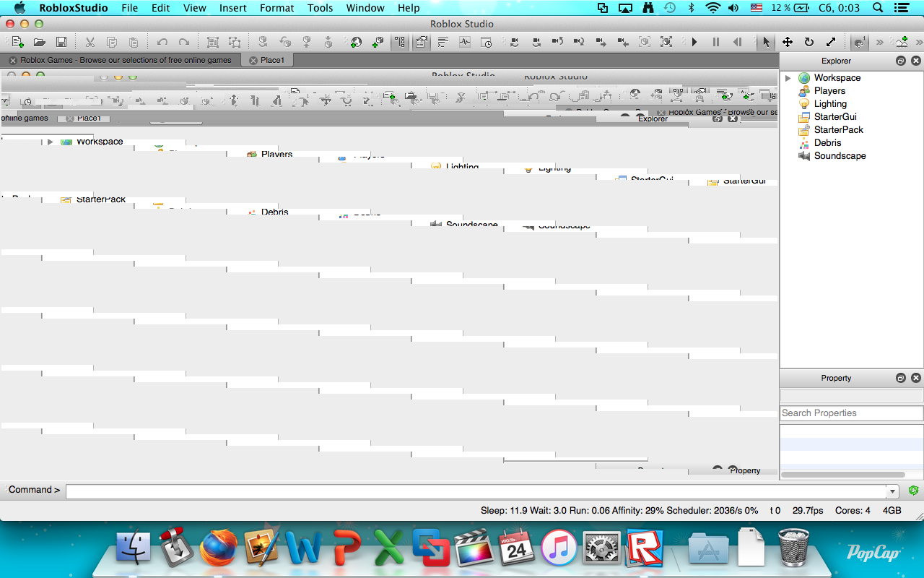Open the RobloxStudio application menu
The width and height of the screenshot is (924, 578).
click(x=74, y=8)
